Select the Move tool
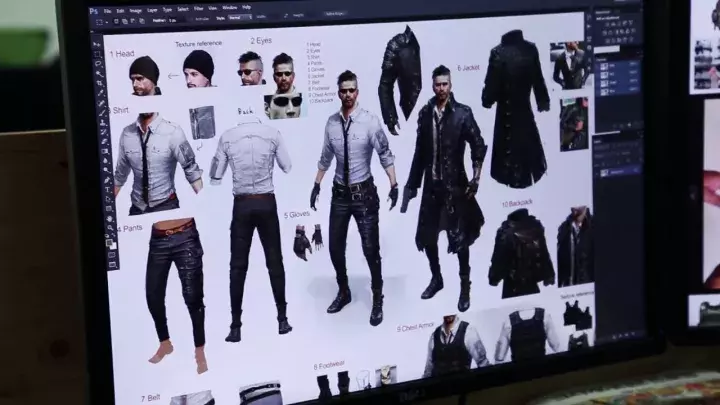Viewport: 720px width, 405px height. (x=96, y=45)
